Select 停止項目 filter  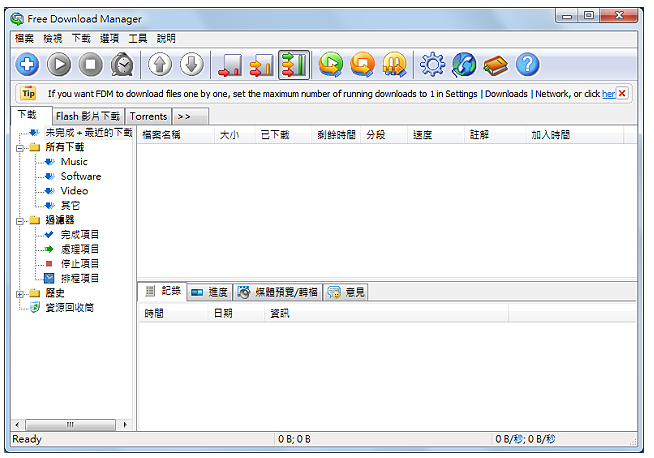point(80,264)
